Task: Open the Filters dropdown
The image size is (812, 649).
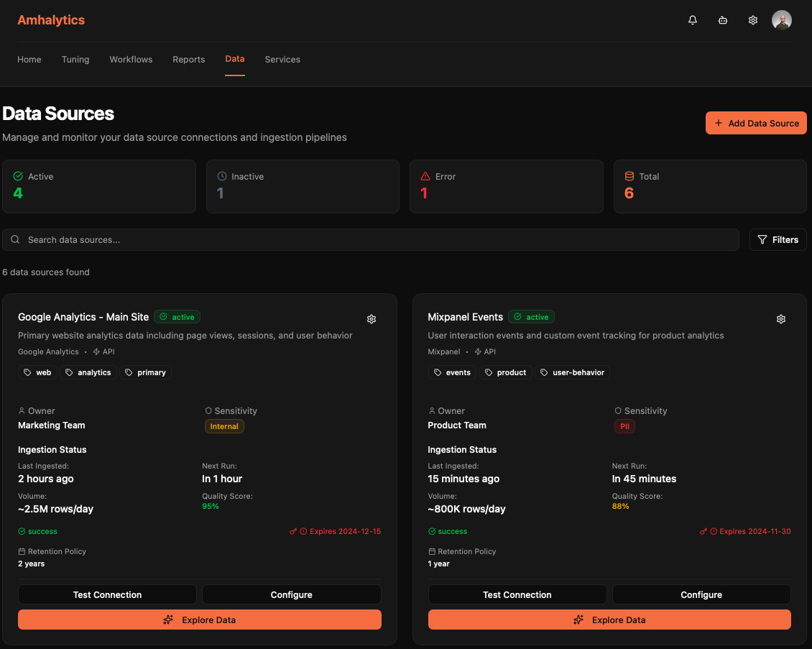Action: (x=778, y=240)
